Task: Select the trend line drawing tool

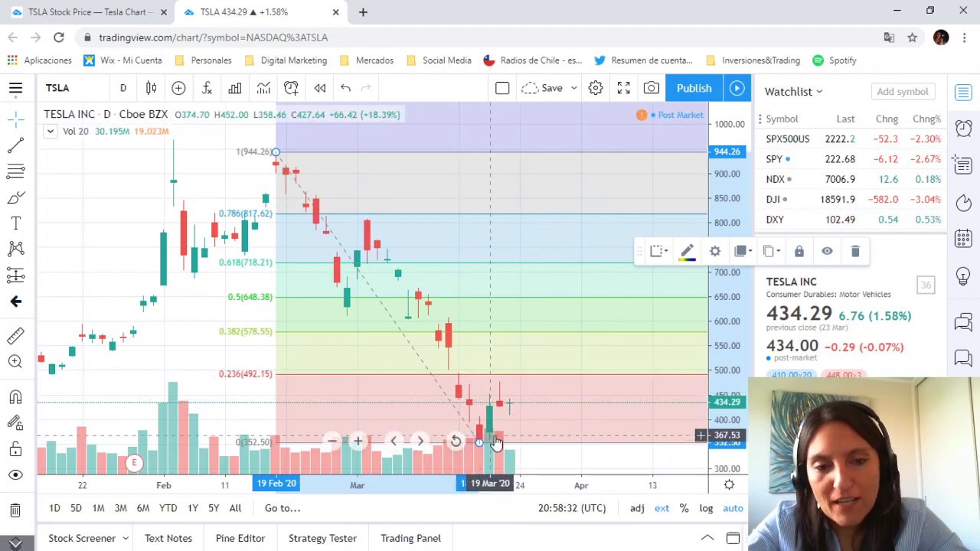Action: tap(15, 145)
